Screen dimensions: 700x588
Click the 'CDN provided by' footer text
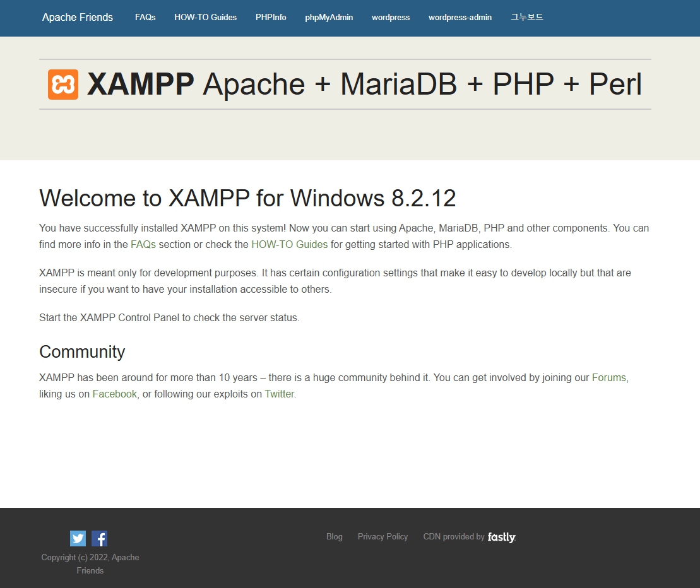[x=454, y=537]
